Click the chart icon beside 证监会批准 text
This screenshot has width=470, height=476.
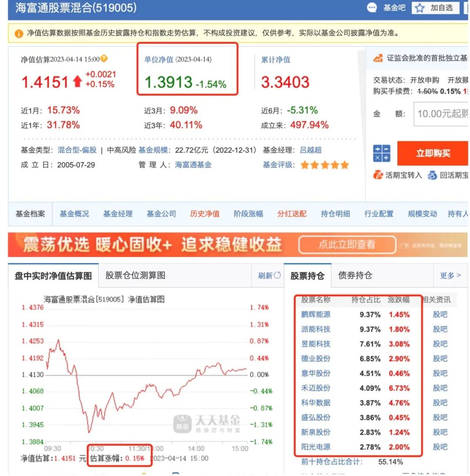(378, 58)
